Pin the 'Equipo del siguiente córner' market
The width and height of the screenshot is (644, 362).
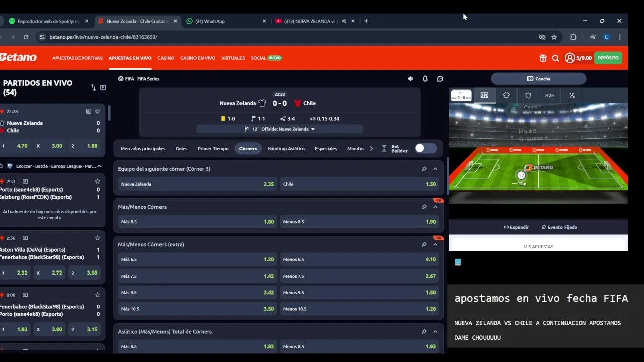[424, 169]
